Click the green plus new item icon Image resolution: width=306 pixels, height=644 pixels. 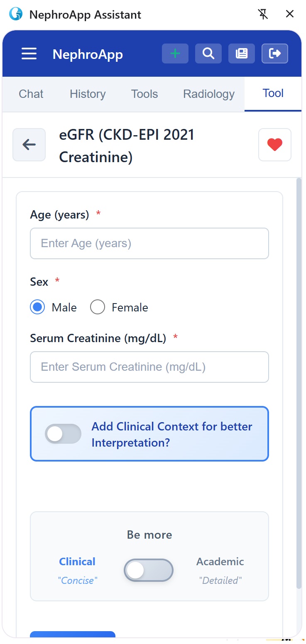(x=175, y=53)
